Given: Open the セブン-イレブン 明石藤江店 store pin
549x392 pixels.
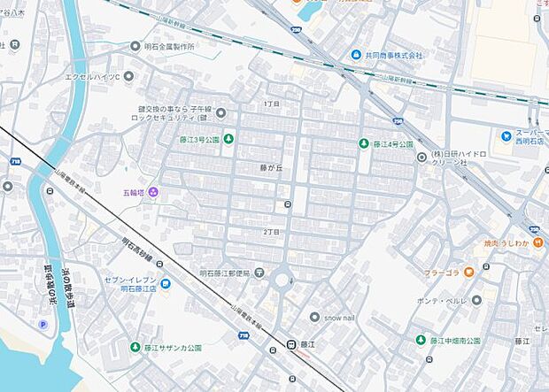Looking at the screenshot, I should click(x=166, y=284).
